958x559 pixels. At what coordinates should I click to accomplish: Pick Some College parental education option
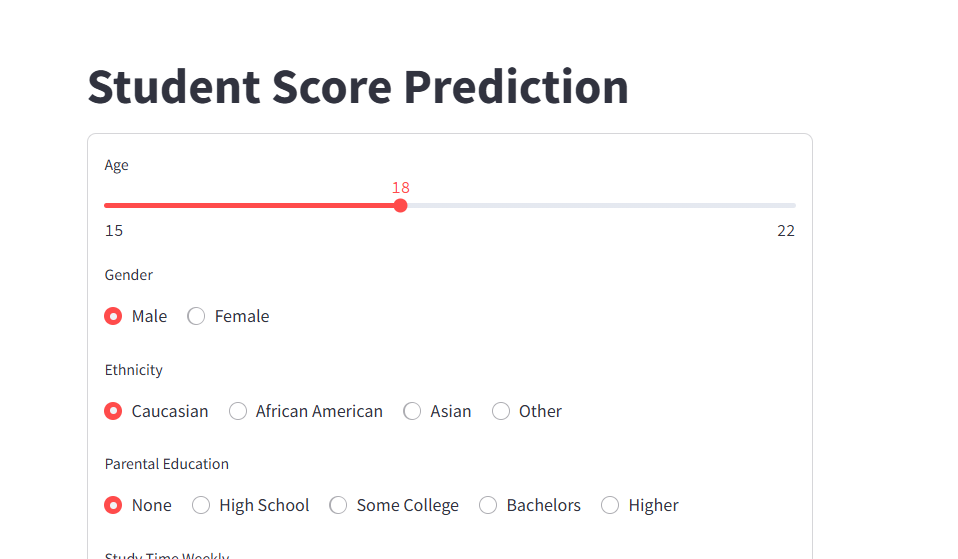click(338, 505)
